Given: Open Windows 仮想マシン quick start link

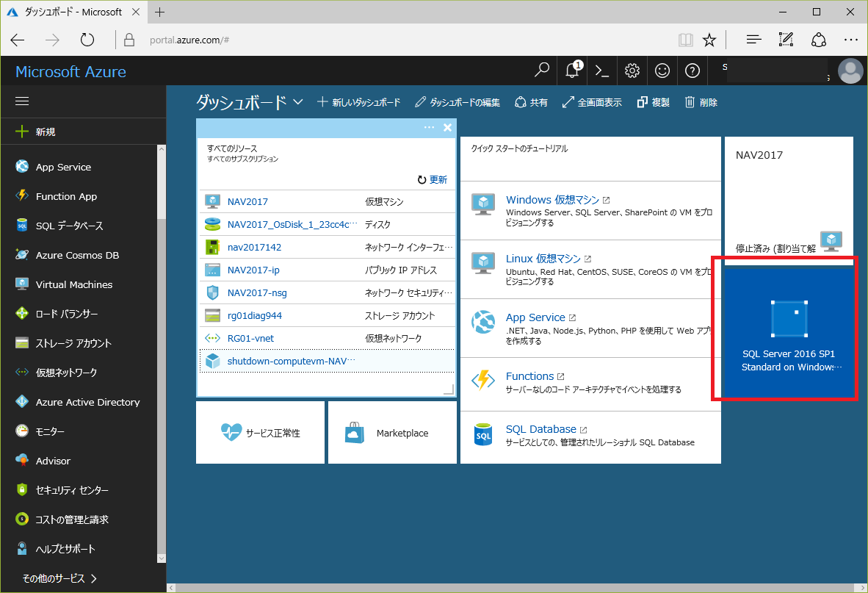Looking at the screenshot, I should 552,199.
